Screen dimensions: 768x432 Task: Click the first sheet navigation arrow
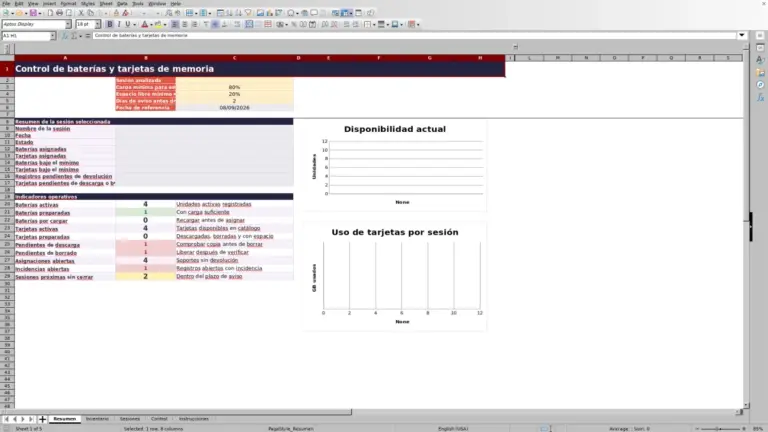pyautogui.click(x=6, y=419)
